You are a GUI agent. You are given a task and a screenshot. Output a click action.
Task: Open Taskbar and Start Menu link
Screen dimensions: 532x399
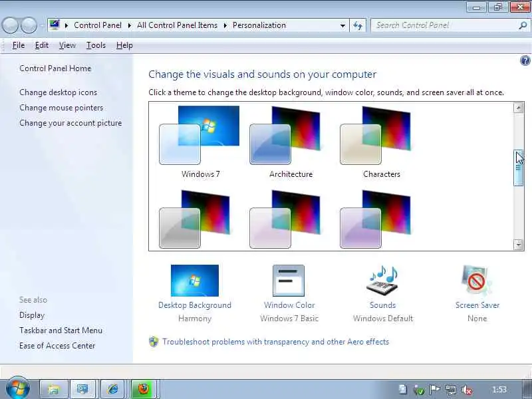61,330
